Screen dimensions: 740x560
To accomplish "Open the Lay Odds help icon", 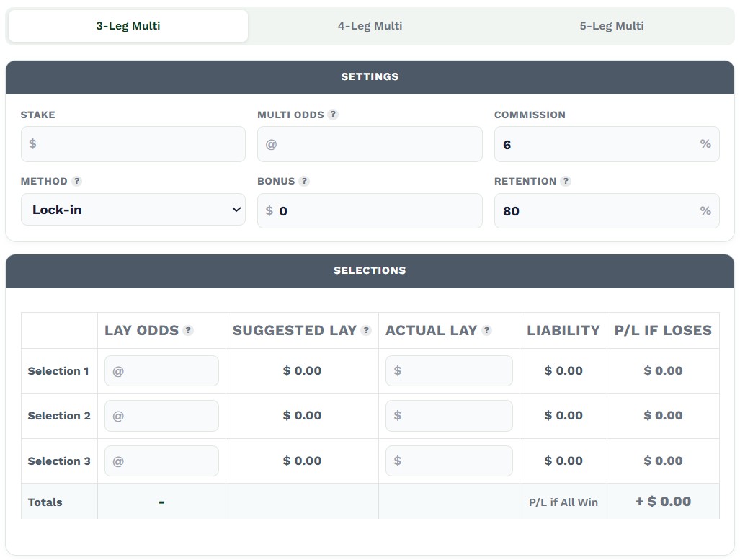I will [188, 331].
